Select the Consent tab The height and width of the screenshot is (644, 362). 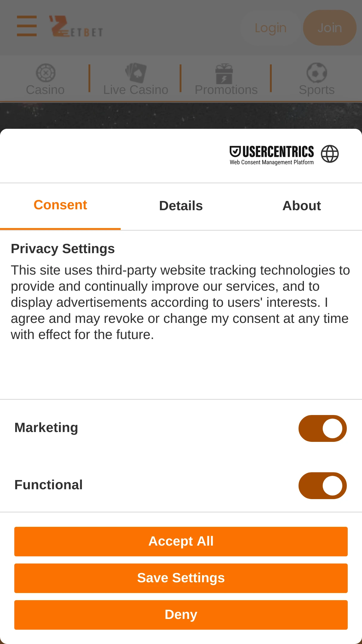[x=60, y=205]
